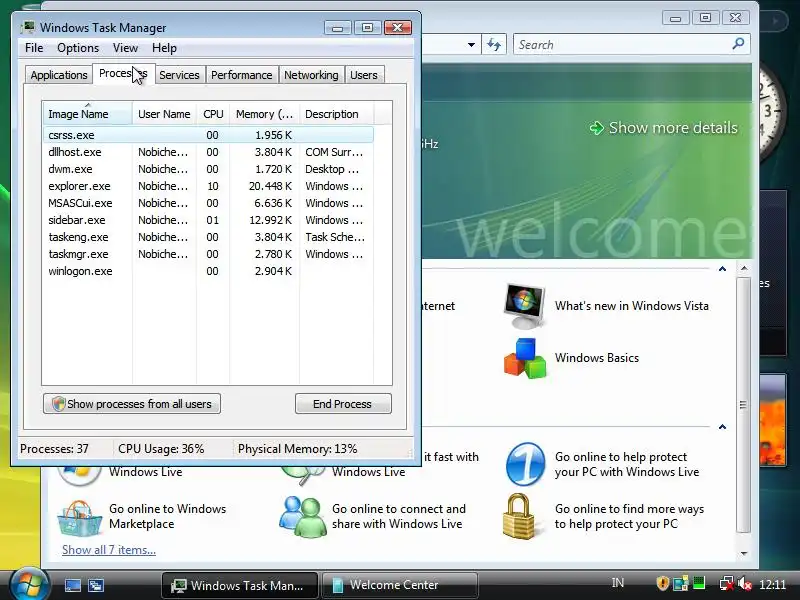Click the Windows Live OneCare number-one icon
This screenshot has height=600, width=800.
(526, 464)
